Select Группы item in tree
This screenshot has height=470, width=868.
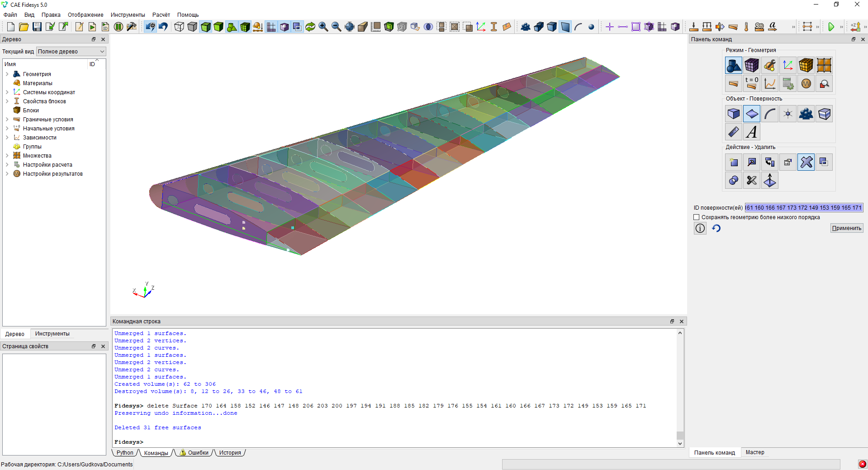click(x=32, y=146)
